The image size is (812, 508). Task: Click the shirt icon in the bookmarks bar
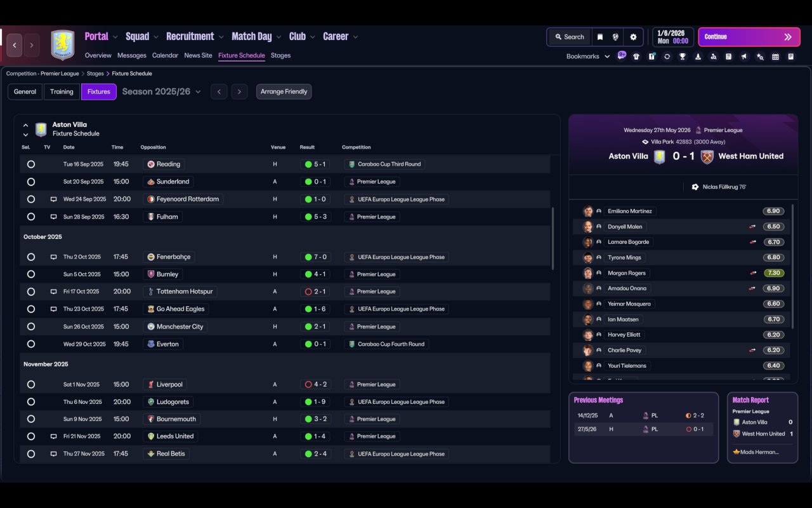636,57
